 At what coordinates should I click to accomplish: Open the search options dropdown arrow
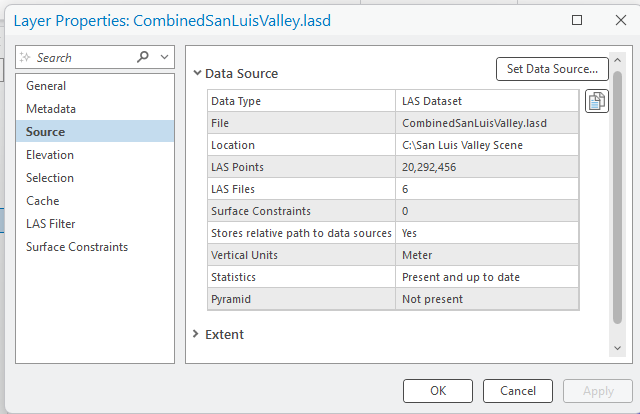pos(164,57)
